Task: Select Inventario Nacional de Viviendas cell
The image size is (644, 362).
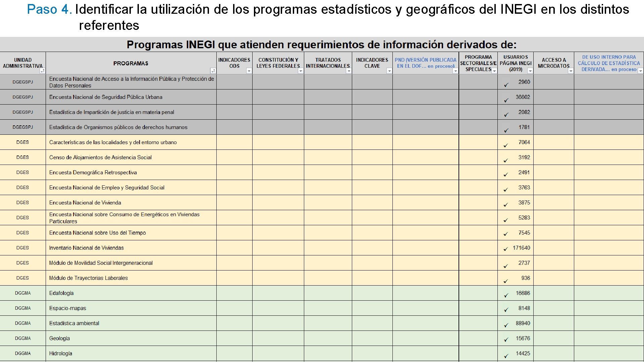Action: coord(131,248)
